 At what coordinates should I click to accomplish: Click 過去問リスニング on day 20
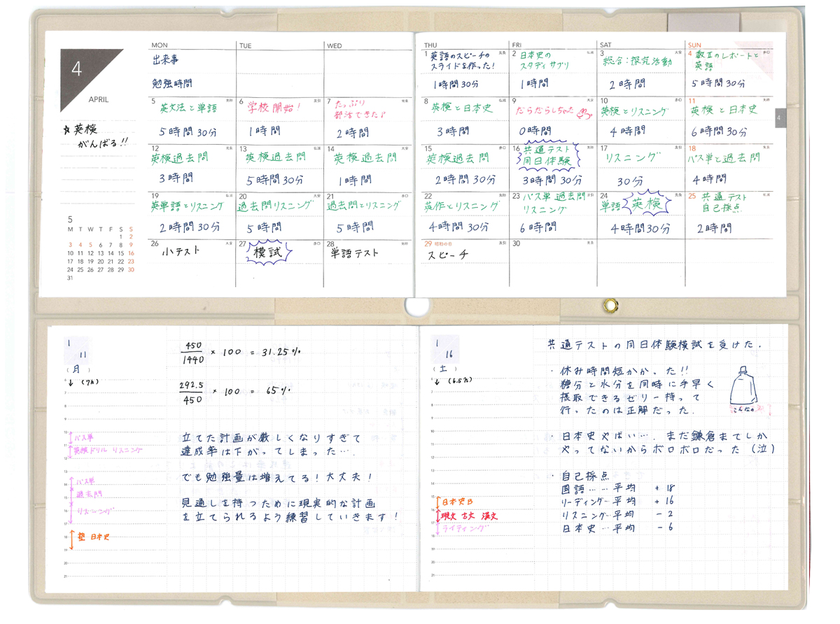275,206
